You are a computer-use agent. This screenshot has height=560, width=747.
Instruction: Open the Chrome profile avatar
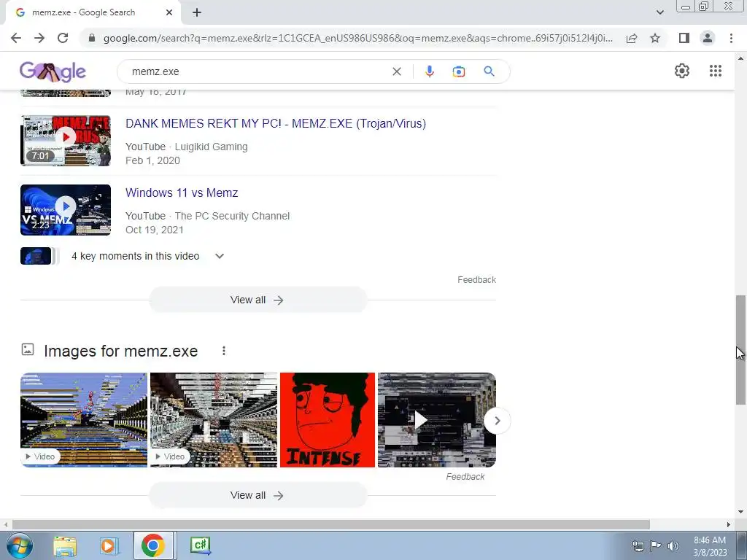tap(708, 38)
